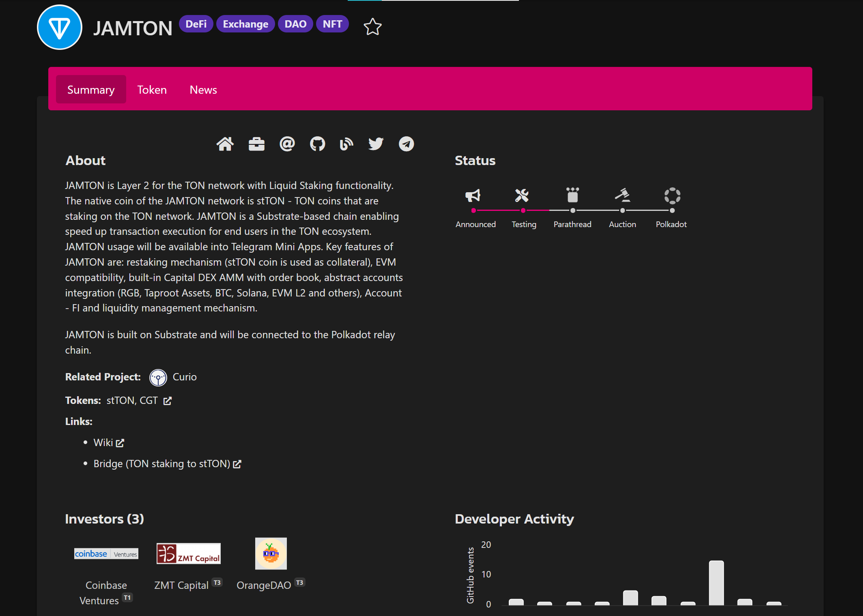The width and height of the screenshot is (863, 616).
Task: Click the email @ icon
Action: click(x=287, y=144)
